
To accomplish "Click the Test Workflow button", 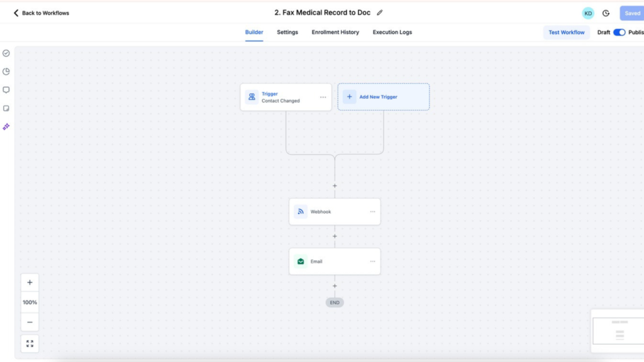I will pos(566,32).
